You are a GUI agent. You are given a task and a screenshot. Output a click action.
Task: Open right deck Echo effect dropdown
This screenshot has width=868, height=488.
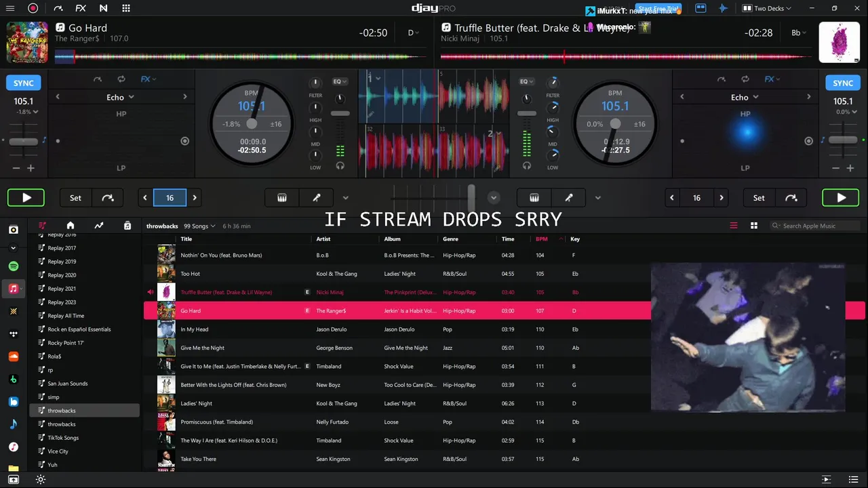745,97
